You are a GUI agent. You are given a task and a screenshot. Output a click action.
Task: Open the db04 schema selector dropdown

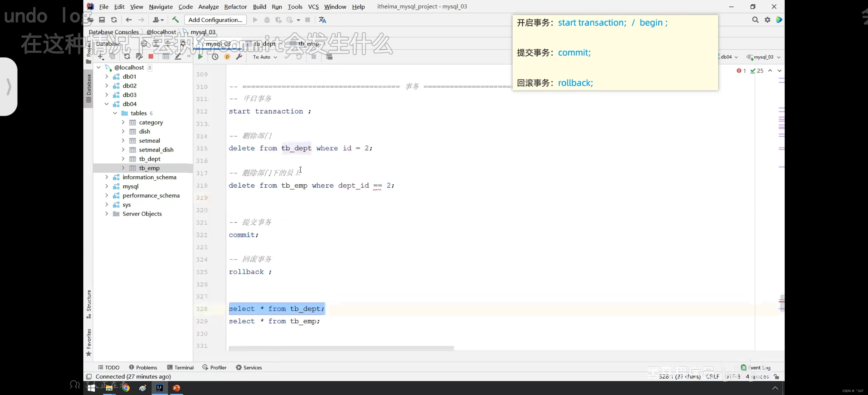point(729,57)
